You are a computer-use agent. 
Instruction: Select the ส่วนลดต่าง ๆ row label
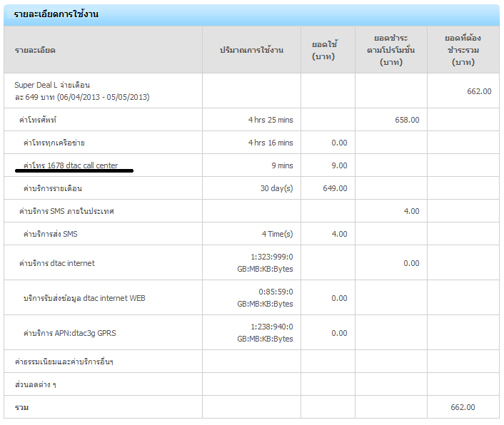click(36, 384)
